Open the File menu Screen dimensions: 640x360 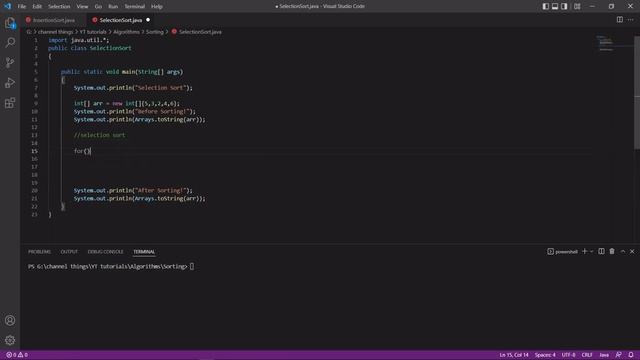22,7
